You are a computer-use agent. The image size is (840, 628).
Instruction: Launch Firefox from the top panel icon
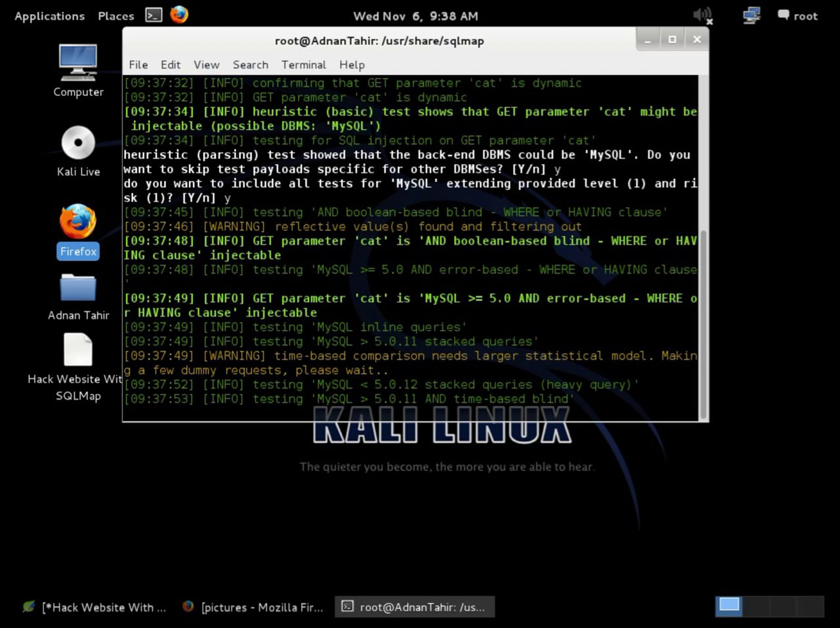[179, 15]
